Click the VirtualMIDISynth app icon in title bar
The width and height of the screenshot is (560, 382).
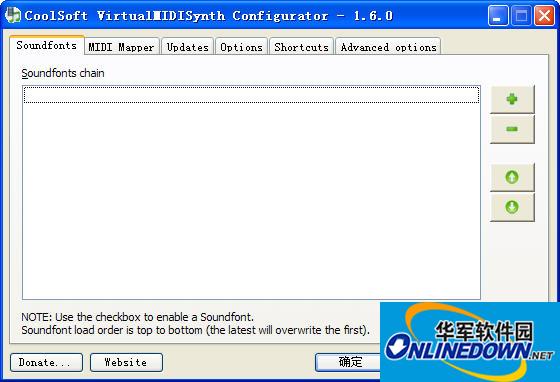click(x=13, y=15)
